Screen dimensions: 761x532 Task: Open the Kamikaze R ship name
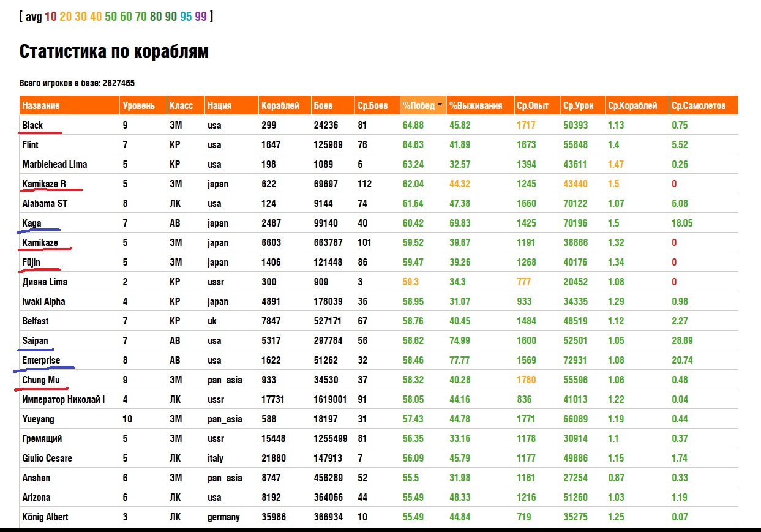coord(44,184)
